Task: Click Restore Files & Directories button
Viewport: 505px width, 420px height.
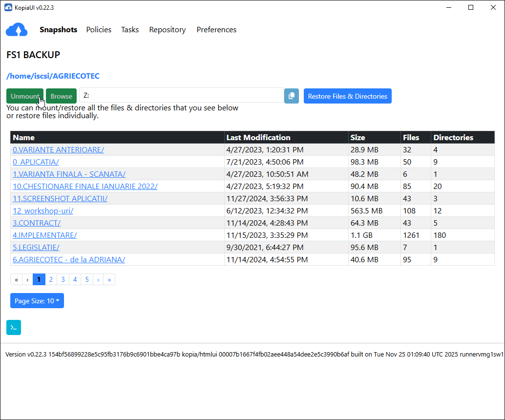Action: click(347, 96)
